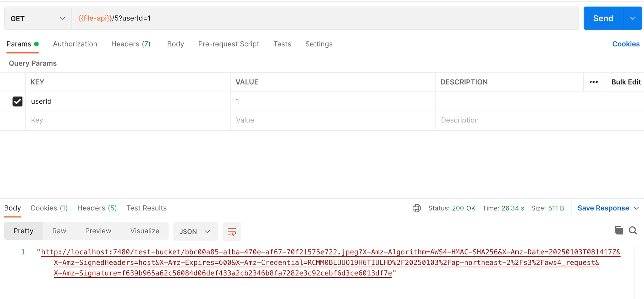Click Bulk Edit
This screenshot has width=644, height=299.
point(626,82)
